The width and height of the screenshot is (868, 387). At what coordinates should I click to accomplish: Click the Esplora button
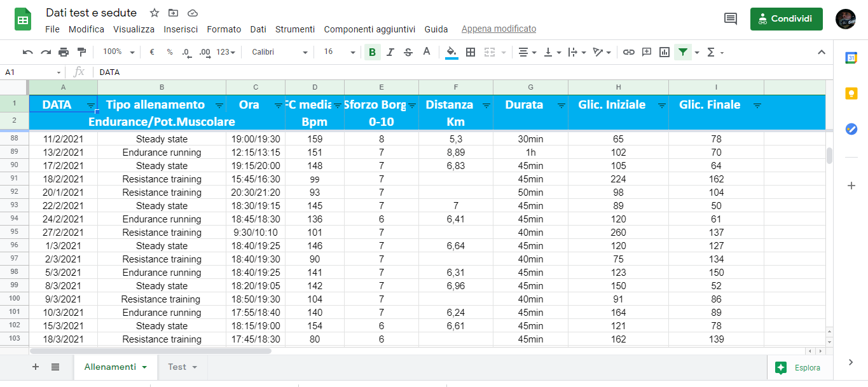point(799,367)
